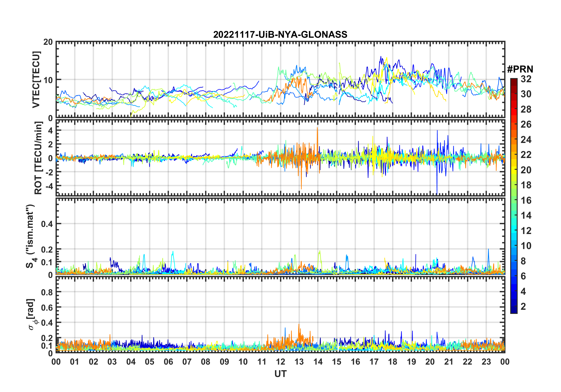The height and width of the screenshot is (392, 561).
Task: Click colorbar tick label 16
Action: [x=526, y=200]
